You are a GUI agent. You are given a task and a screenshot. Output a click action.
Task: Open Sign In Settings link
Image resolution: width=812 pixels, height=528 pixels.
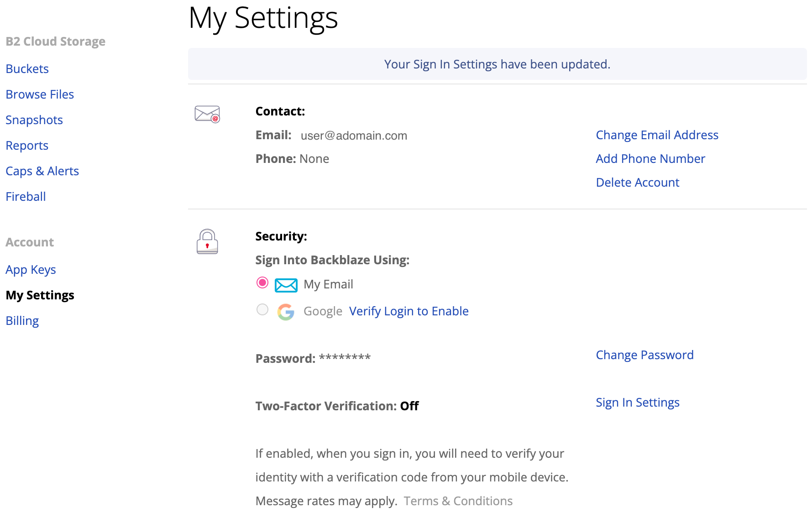coord(638,403)
